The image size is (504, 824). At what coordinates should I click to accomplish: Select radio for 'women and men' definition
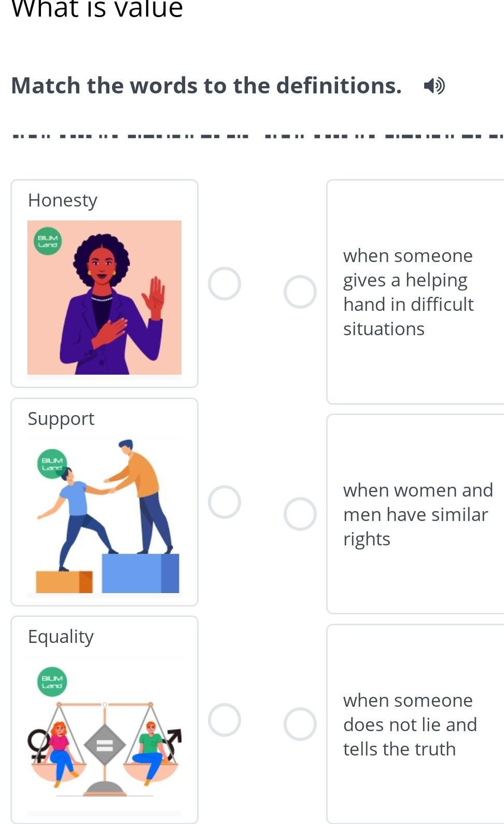300,514
